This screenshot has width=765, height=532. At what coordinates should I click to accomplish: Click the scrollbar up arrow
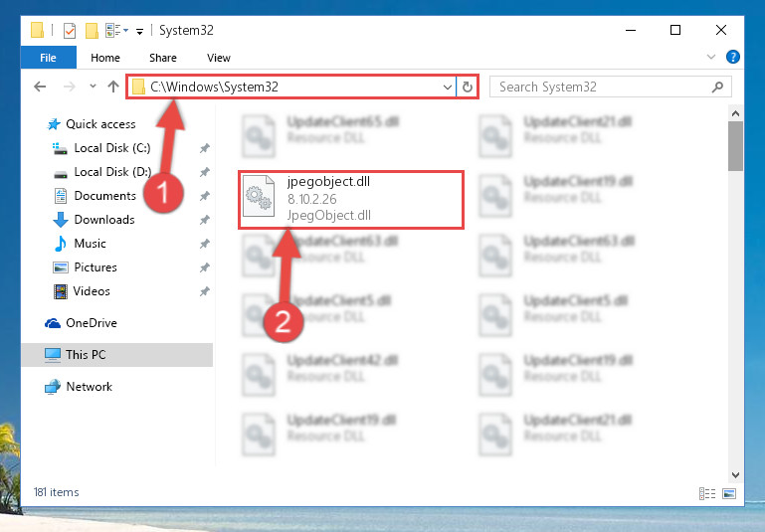736,114
